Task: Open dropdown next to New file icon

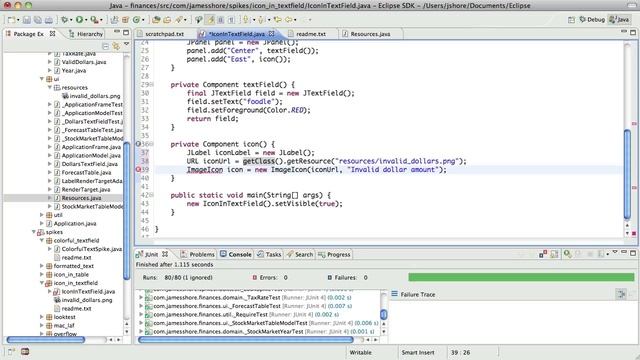Action: (18, 20)
